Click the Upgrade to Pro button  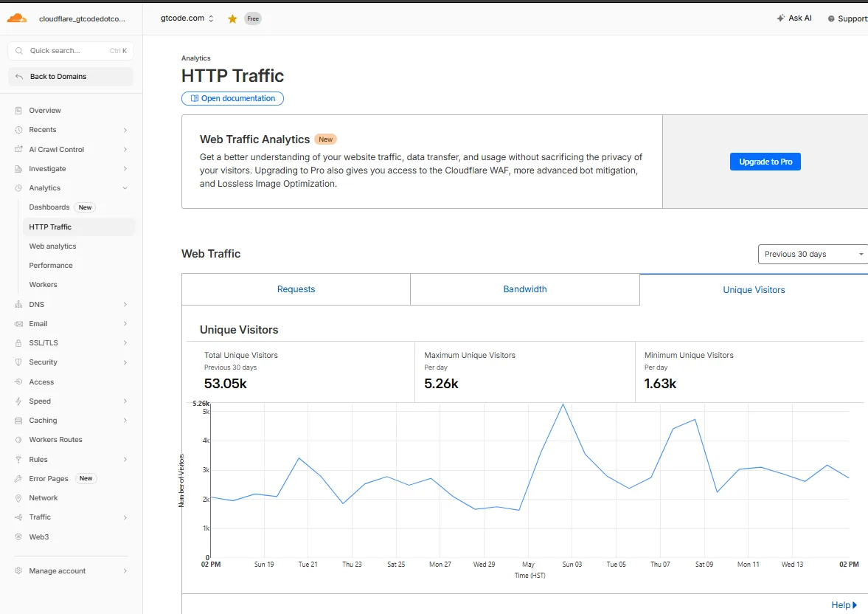765,162
